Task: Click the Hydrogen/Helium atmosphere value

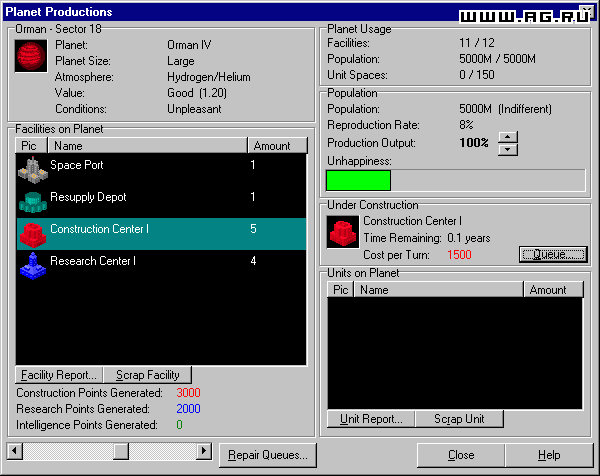Action: click(x=209, y=77)
